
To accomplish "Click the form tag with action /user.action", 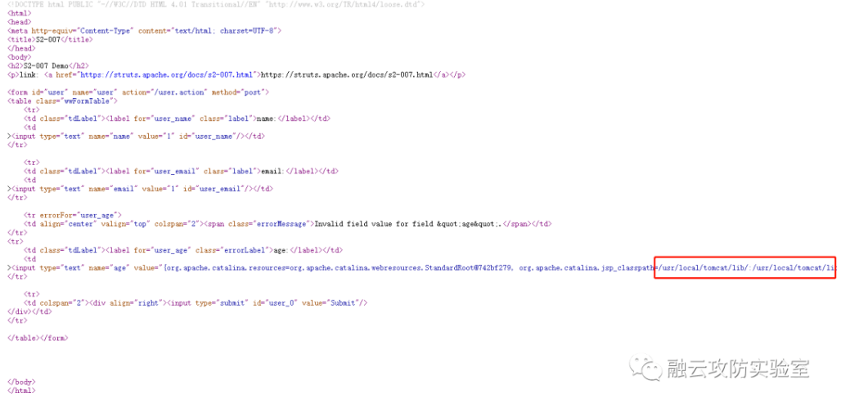I will coord(137,92).
